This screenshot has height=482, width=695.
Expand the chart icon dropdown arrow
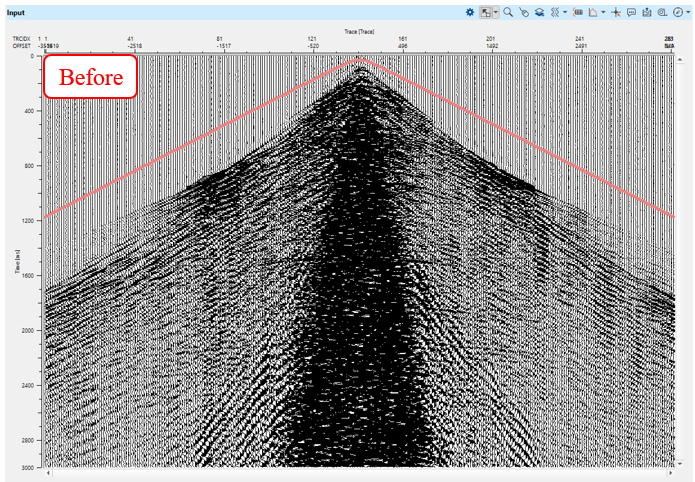coord(603,12)
